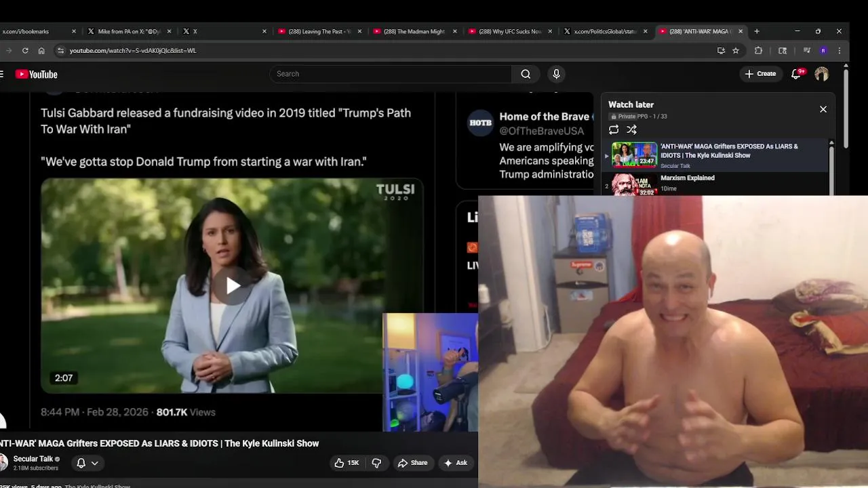Open the Chrome three-dot menu

pos(840,50)
